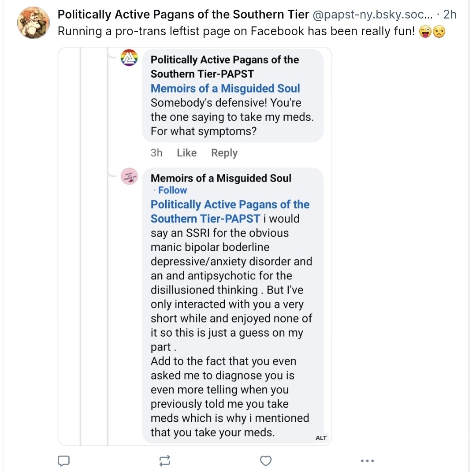
Task: Repost this post using the arrows icon
Action: (164, 461)
